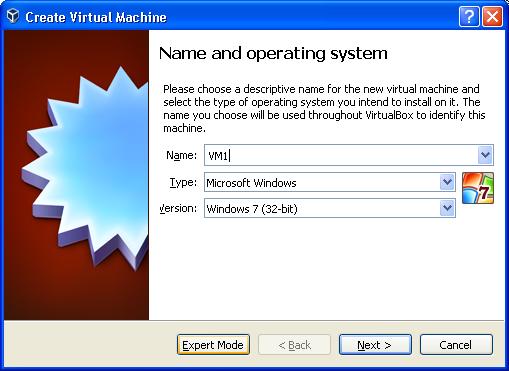
Task: Click the "Name and operating system" heading
Action: [x=273, y=53]
